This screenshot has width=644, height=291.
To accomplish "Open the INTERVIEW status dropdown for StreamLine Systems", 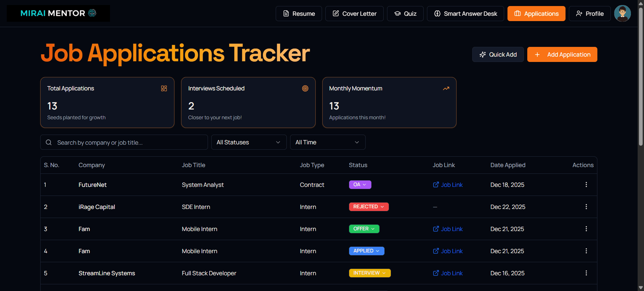I will tap(370, 273).
